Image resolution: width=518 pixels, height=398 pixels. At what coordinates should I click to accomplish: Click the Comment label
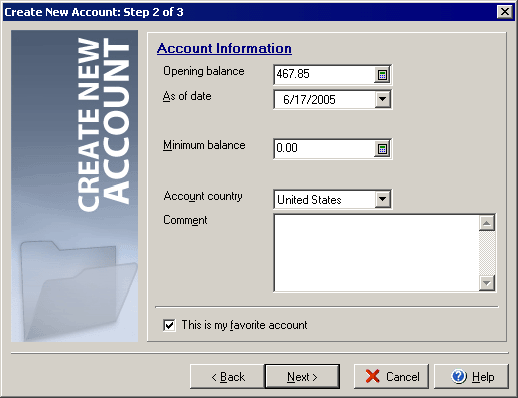(x=185, y=220)
